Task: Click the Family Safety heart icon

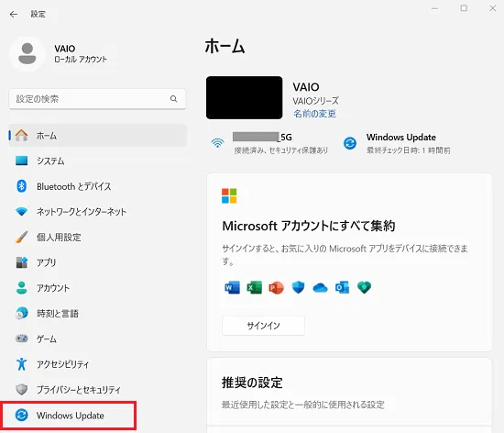Action: [364, 287]
